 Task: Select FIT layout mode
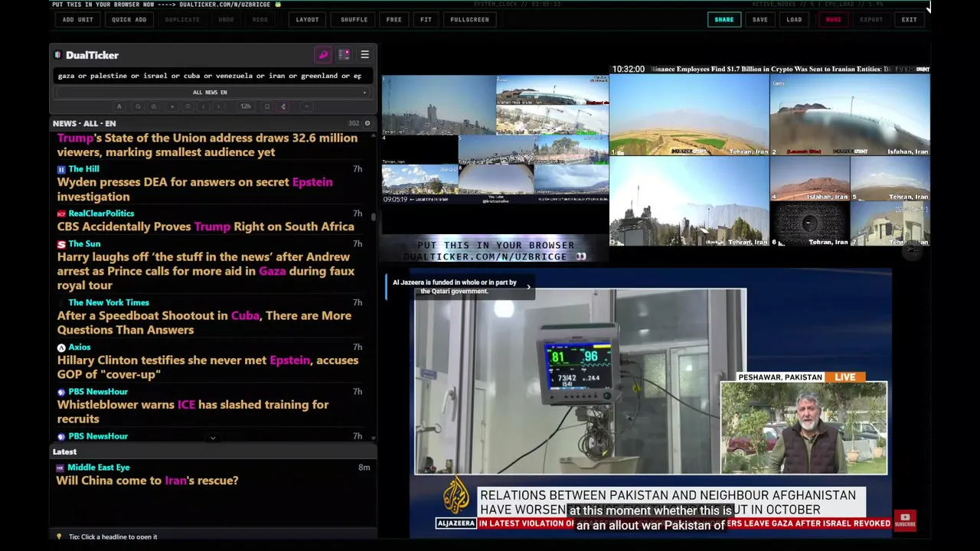tap(426, 19)
